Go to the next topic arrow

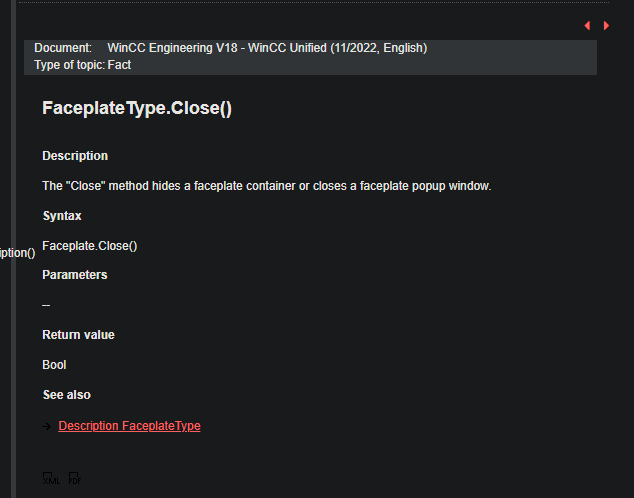tap(606, 25)
